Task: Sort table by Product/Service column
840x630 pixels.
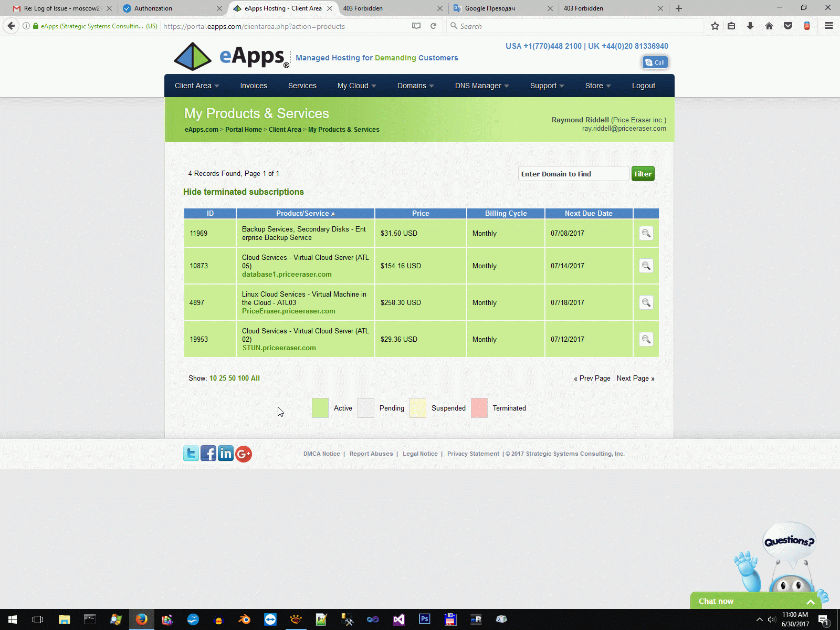Action: point(306,213)
